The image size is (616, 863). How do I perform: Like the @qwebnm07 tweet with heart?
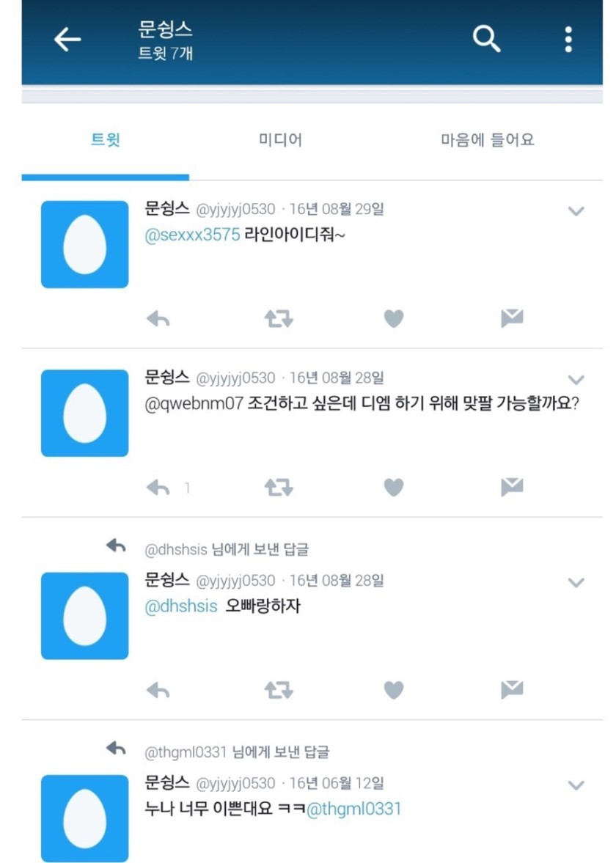click(394, 487)
